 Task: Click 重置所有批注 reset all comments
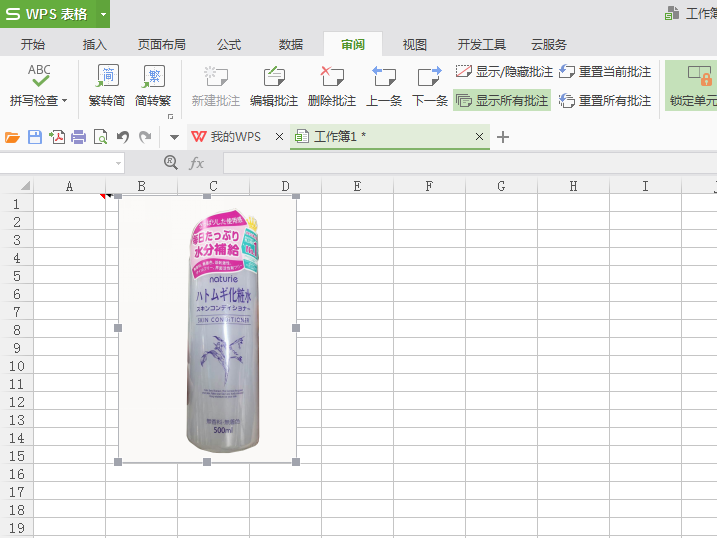[605, 101]
